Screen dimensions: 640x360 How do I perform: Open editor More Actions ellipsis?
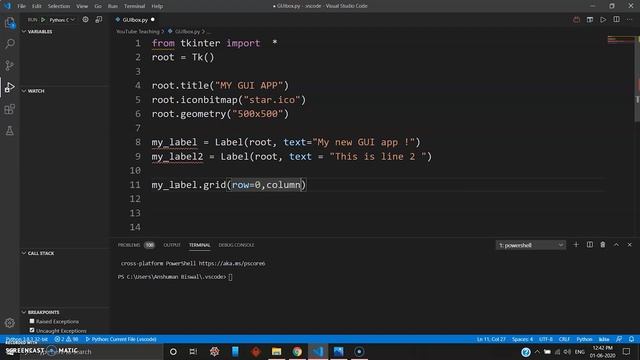tap(629, 20)
